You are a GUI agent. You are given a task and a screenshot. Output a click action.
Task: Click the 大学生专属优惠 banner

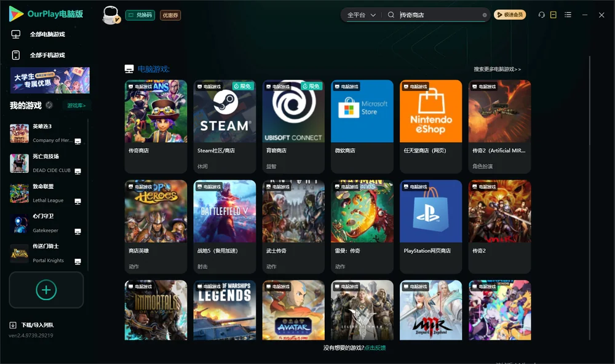click(x=50, y=80)
